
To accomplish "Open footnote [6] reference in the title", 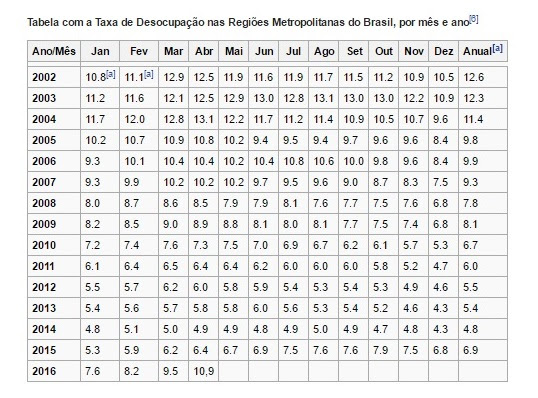I will point(473,19).
